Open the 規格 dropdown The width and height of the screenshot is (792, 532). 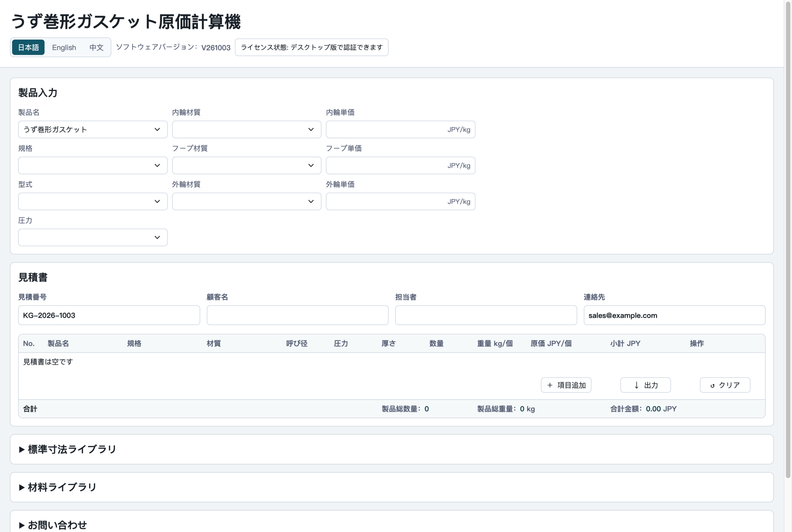(x=93, y=165)
